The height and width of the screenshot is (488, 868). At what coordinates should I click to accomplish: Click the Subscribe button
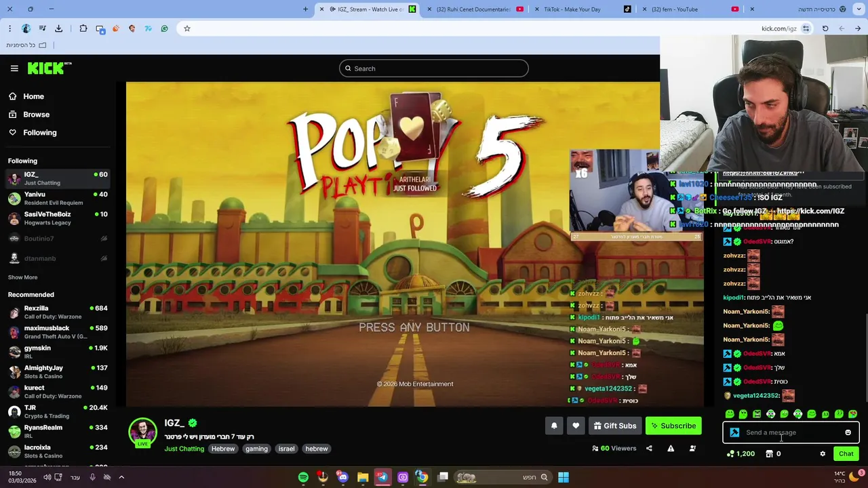(x=673, y=426)
